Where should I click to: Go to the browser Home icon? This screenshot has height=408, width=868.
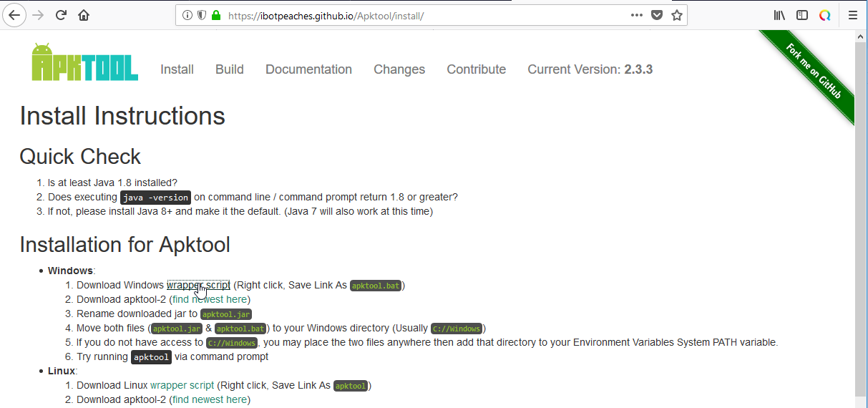pyautogui.click(x=84, y=15)
